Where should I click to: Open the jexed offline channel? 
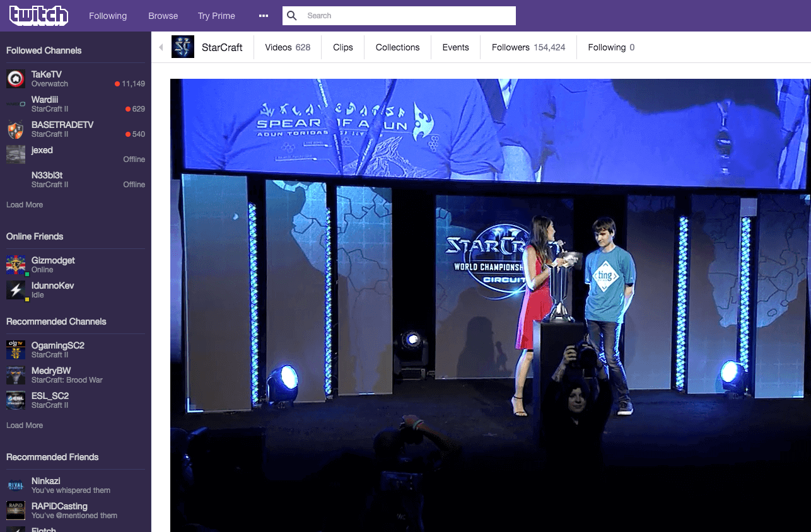pyautogui.click(x=76, y=154)
